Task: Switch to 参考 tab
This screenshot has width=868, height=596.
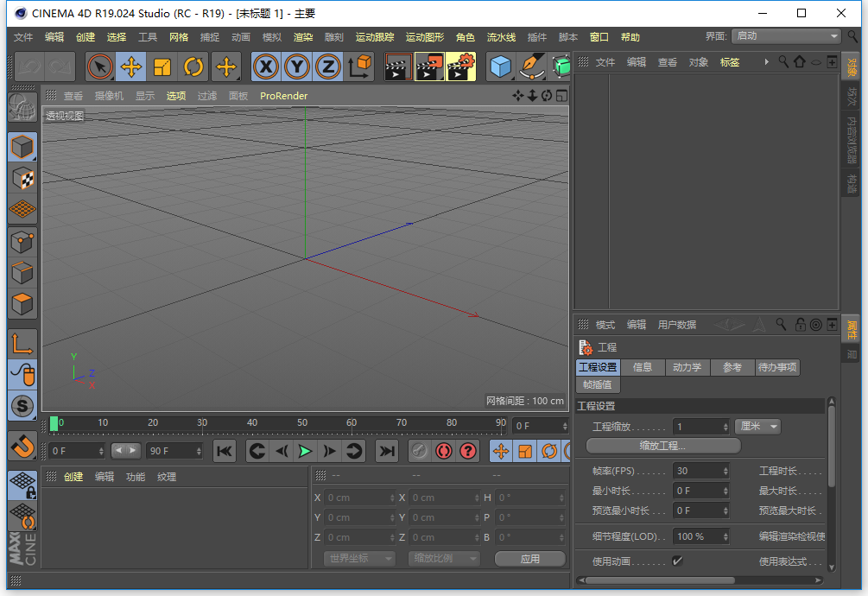Action: pyautogui.click(x=732, y=367)
